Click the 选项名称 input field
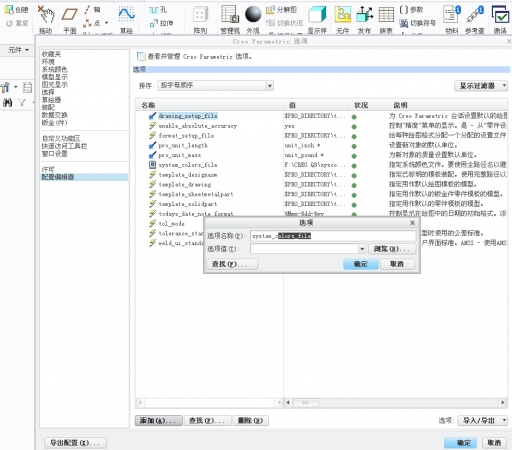512x450 pixels. [x=333, y=236]
